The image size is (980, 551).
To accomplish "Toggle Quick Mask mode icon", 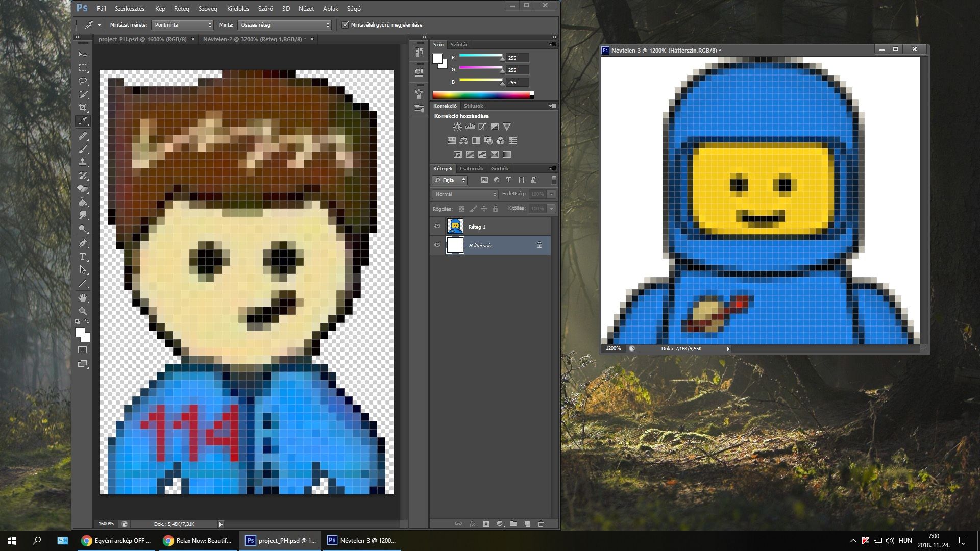I will (x=83, y=350).
